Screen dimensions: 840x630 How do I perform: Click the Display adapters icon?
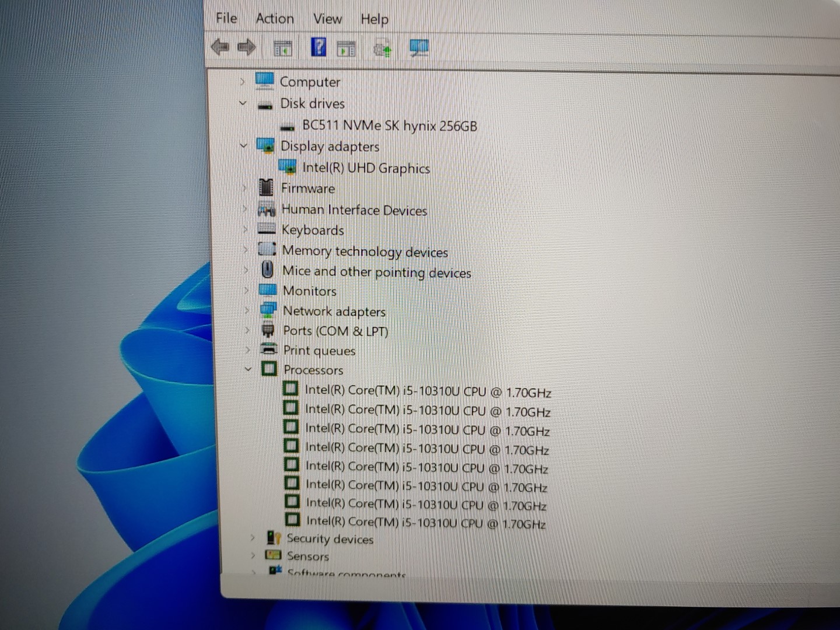265,146
